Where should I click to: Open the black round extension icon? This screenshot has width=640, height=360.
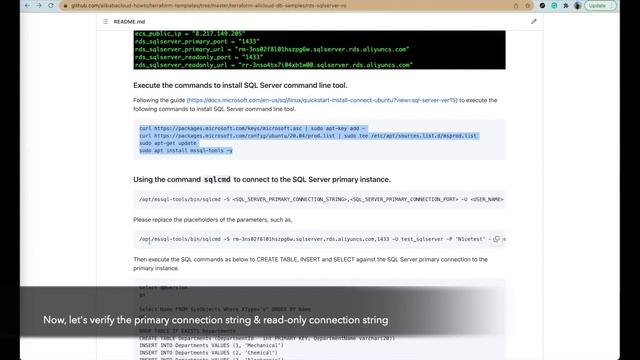542,6
